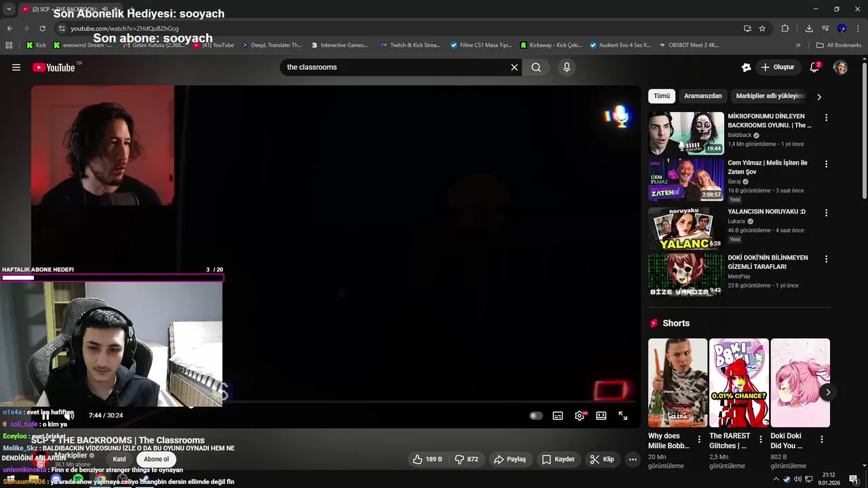Open the 'Why does Millie Bobb...' short
868x488 pixels.
[x=677, y=383]
